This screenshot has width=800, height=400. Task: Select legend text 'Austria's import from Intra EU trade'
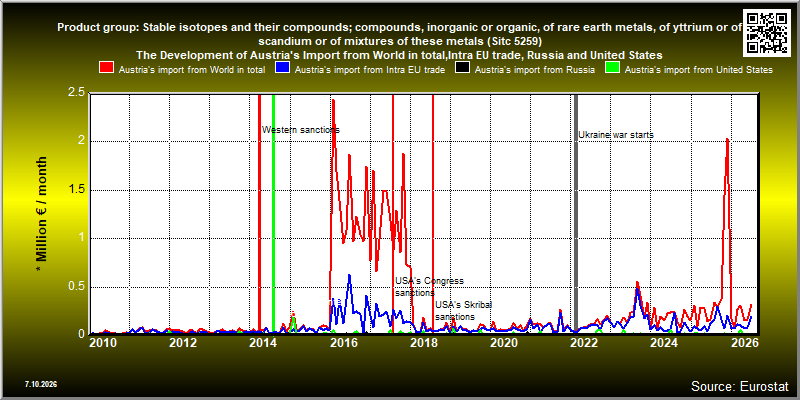click(370, 70)
